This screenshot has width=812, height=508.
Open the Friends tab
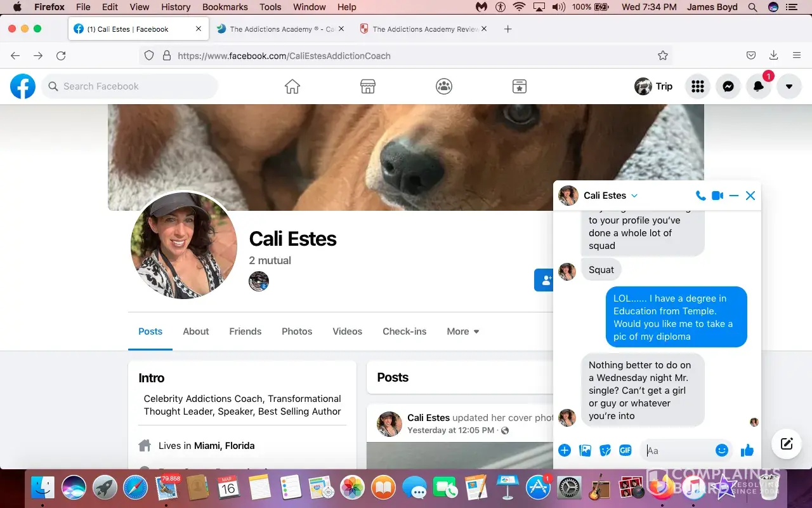tap(246, 331)
